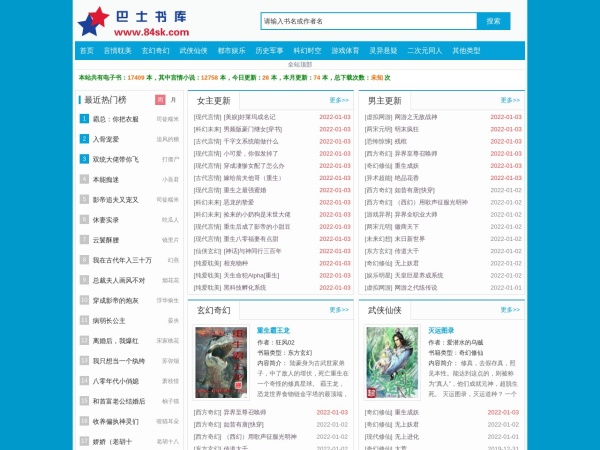Open the book link 重生霸王龙 title
The height and width of the screenshot is (450, 600).
click(x=273, y=330)
